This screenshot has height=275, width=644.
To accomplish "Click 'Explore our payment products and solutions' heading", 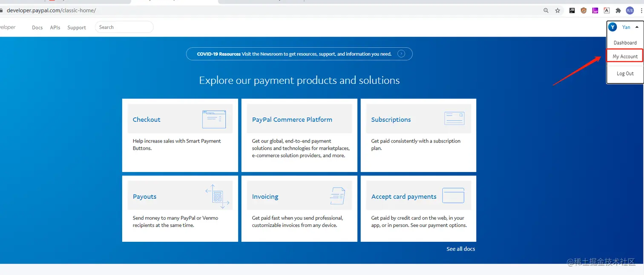I will pos(299,80).
